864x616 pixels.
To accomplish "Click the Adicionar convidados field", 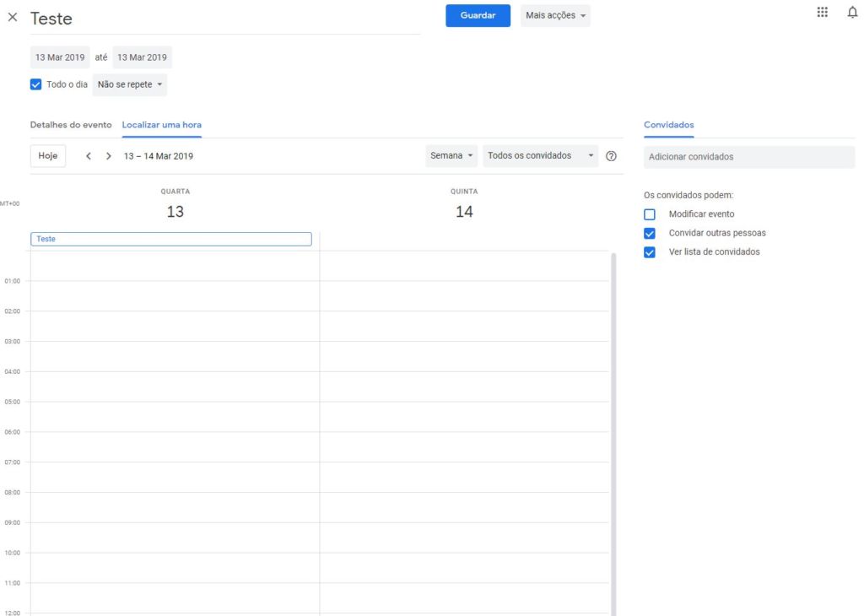I will pos(749,157).
